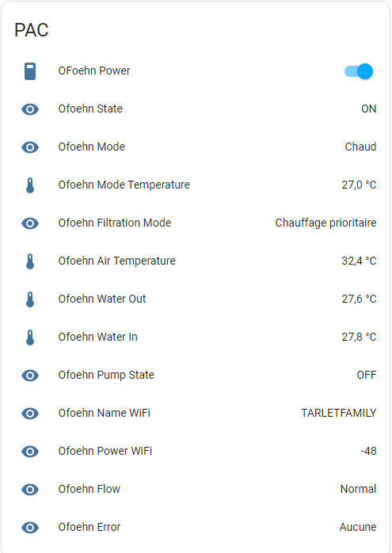Image resolution: width=392 pixels, height=553 pixels.
Task: Toggle the OFoehn Power switch
Action: point(359,71)
